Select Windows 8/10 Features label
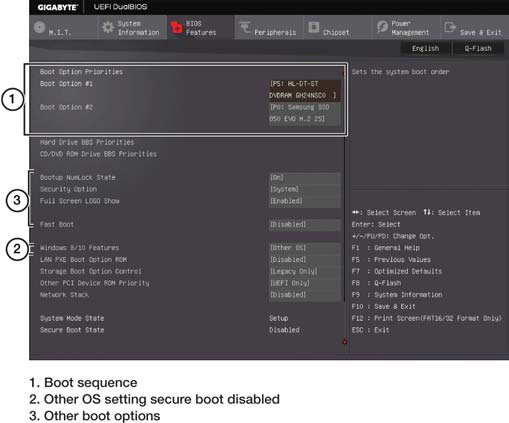509x423 pixels. click(79, 248)
